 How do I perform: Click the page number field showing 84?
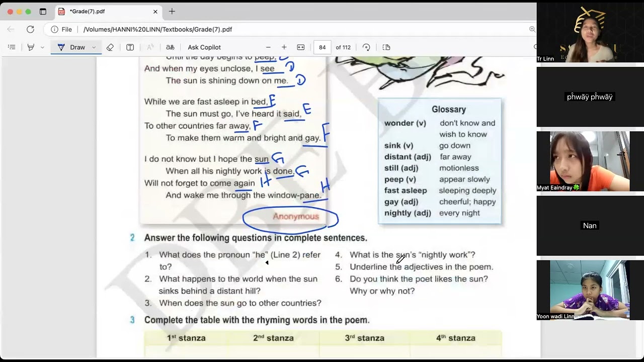click(x=322, y=47)
